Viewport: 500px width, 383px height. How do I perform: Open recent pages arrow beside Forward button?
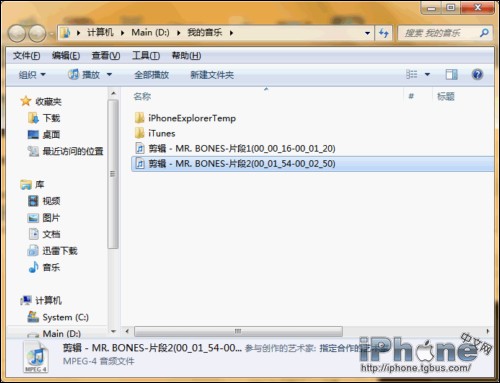tap(51, 34)
